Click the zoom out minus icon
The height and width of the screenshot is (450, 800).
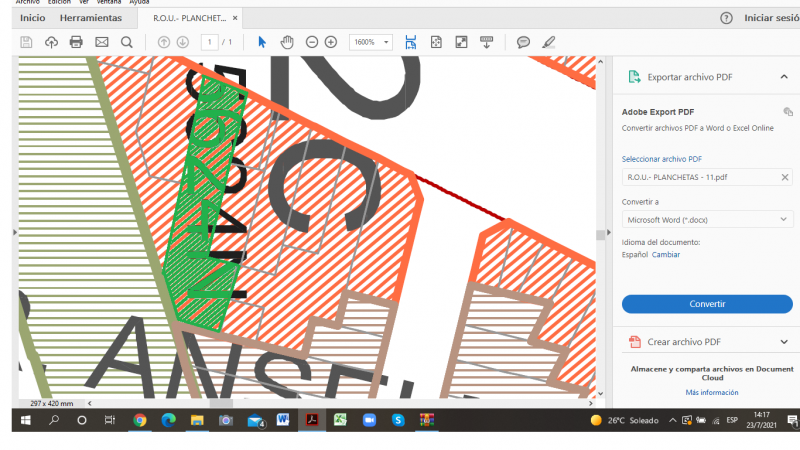tap(312, 42)
